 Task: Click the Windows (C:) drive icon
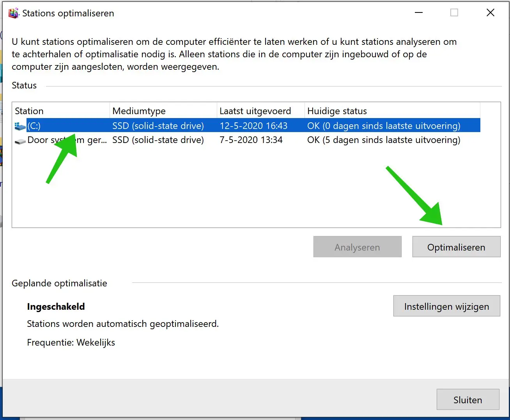[x=20, y=126]
